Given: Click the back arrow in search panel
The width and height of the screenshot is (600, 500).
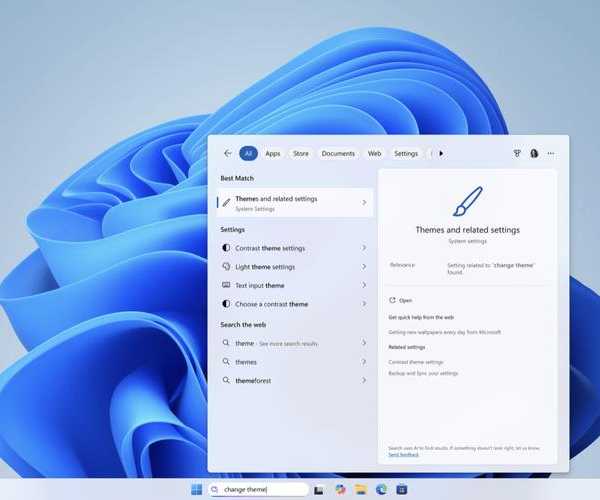Looking at the screenshot, I should click(x=228, y=153).
